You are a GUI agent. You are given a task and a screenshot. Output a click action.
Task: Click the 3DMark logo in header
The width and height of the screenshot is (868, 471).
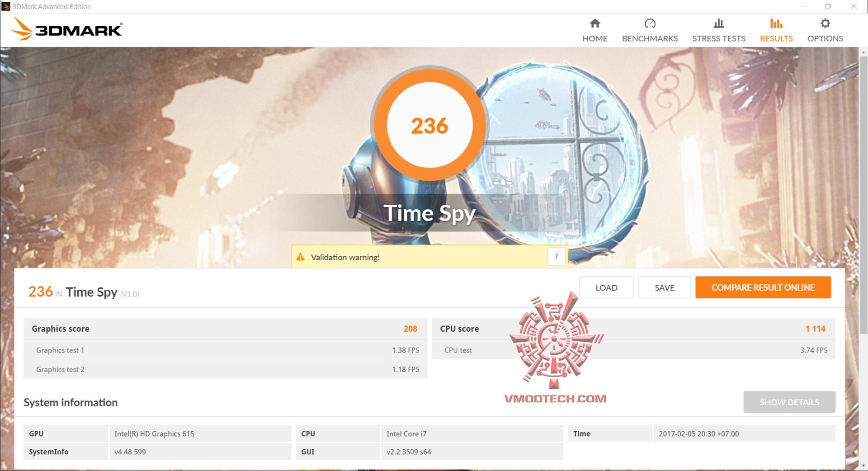(66, 28)
